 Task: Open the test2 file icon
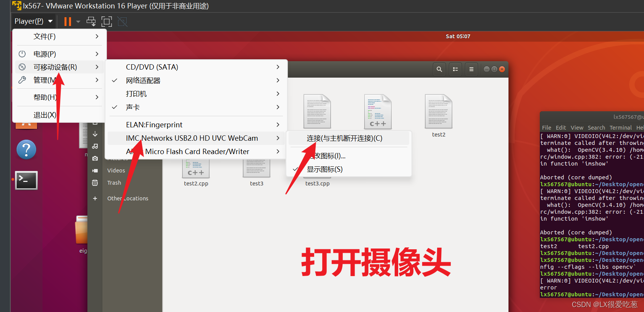point(439,111)
